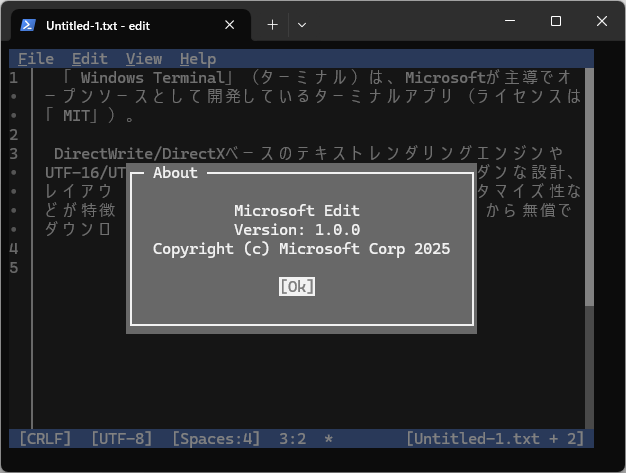
Task: Maximize the Windows Terminal window
Action: click(x=556, y=22)
